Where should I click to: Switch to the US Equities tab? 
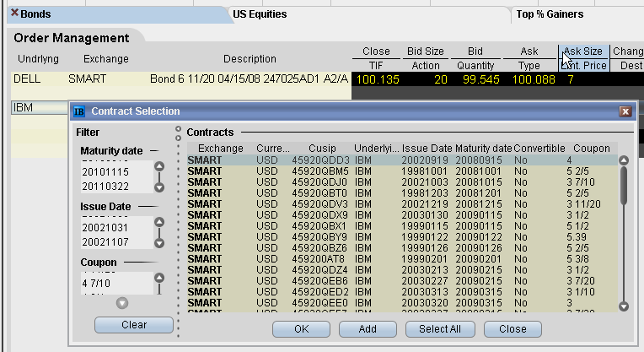260,14
